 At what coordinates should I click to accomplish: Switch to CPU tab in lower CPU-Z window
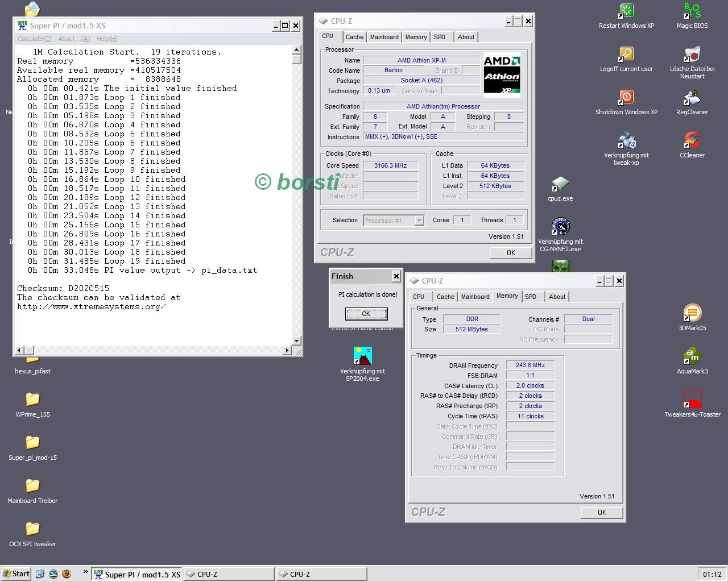(419, 297)
